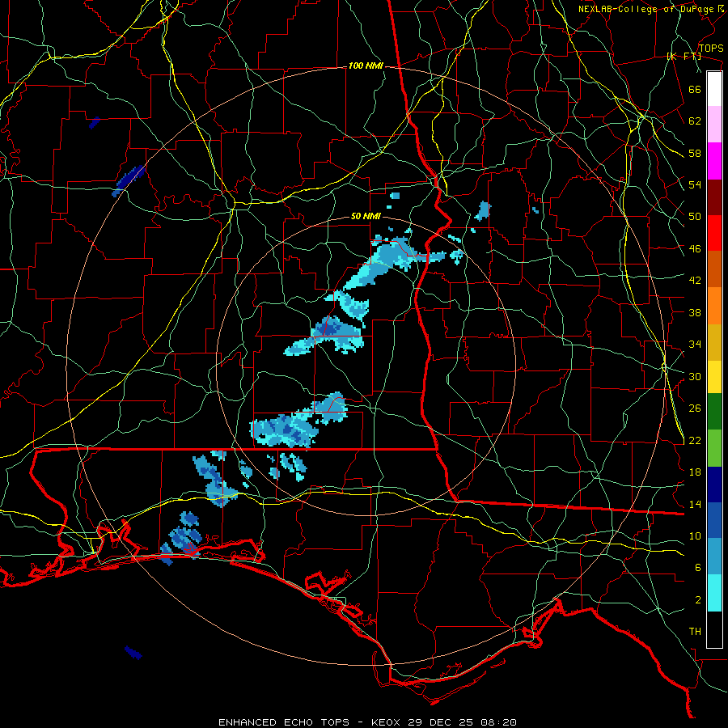Image resolution: width=728 pixels, height=728 pixels.
Task: Click the Enhanced Echo Tops KEOX caption
Action: click(x=367, y=722)
